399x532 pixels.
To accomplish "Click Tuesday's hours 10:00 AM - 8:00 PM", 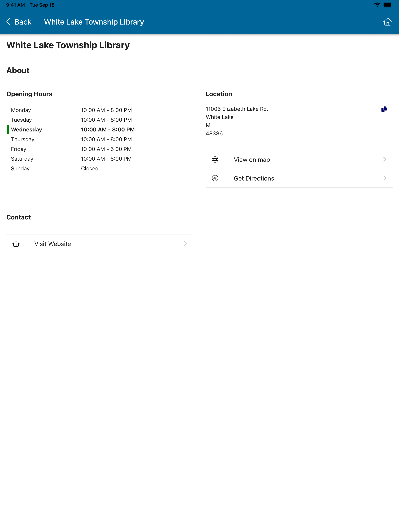I will coord(106,120).
